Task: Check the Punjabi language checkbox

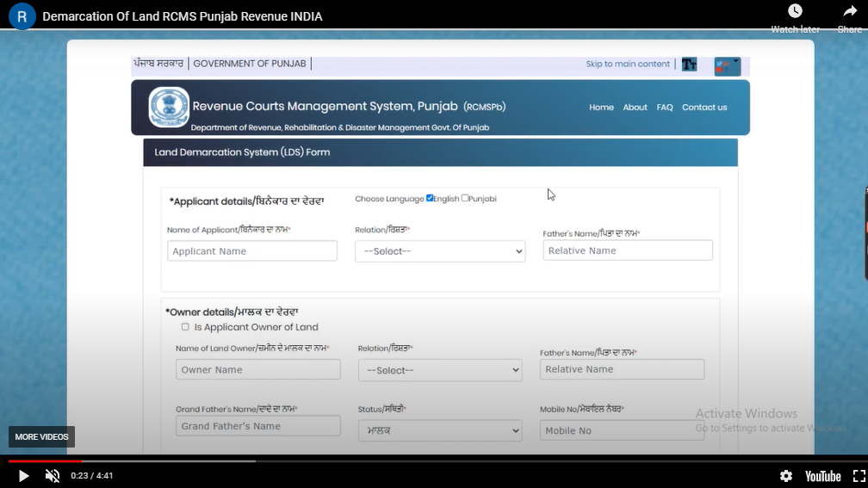Action: pyautogui.click(x=465, y=198)
